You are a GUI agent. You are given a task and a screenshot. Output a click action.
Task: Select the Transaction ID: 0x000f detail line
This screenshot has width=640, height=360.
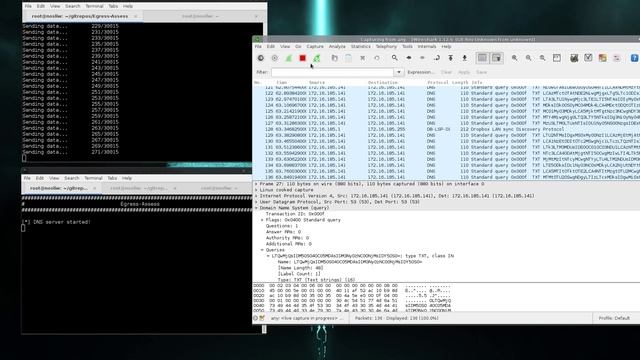[x=295, y=214]
